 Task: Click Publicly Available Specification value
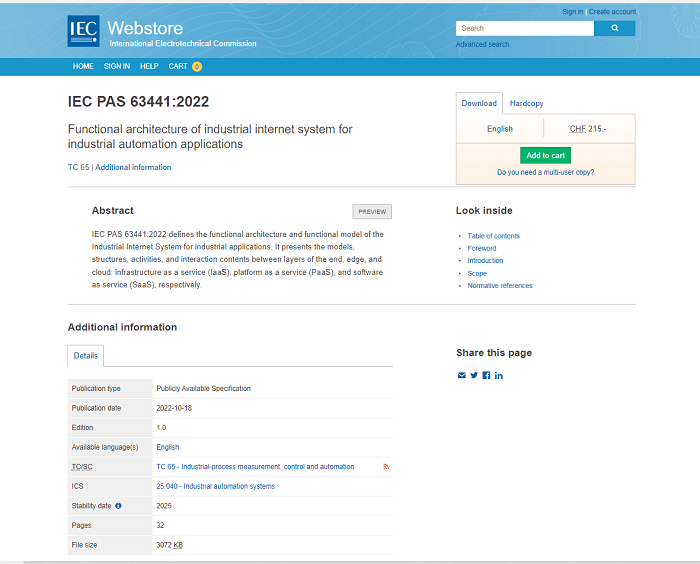(204, 389)
